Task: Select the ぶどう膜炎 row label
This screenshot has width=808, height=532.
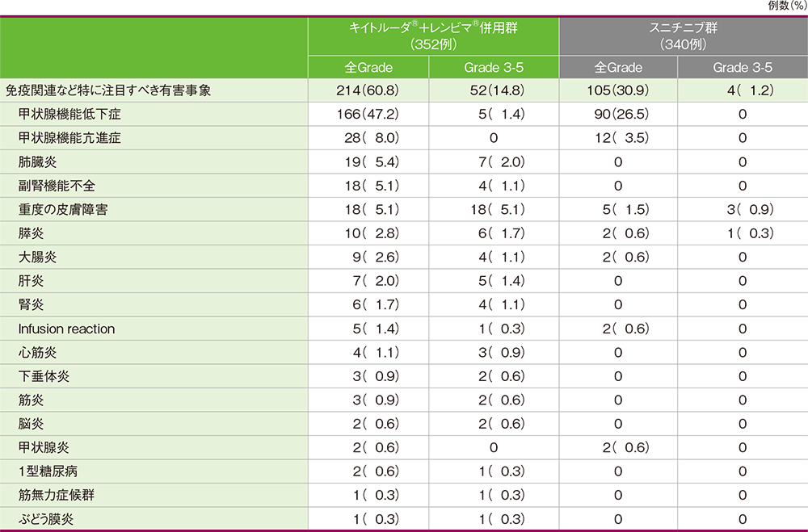Action: click(50, 519)
